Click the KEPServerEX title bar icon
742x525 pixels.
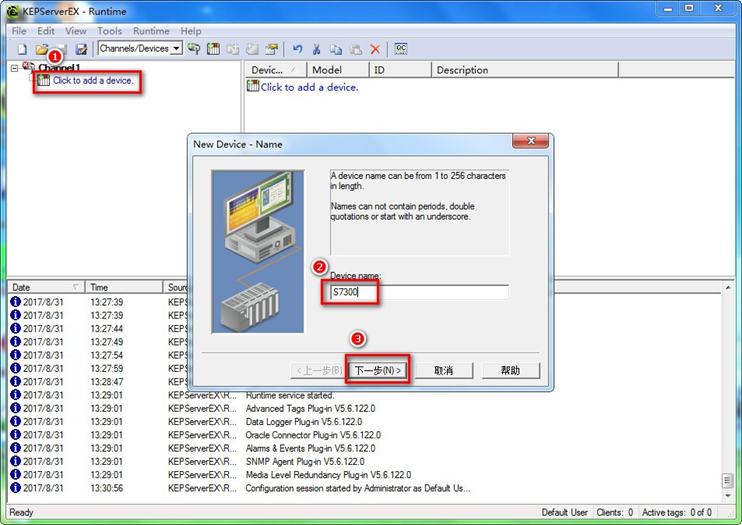click(13, 11)
